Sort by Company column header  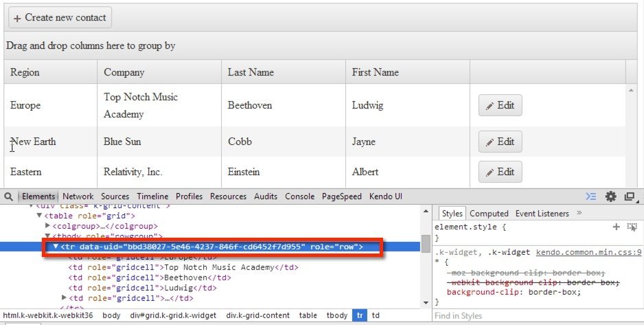coord(159,72)
